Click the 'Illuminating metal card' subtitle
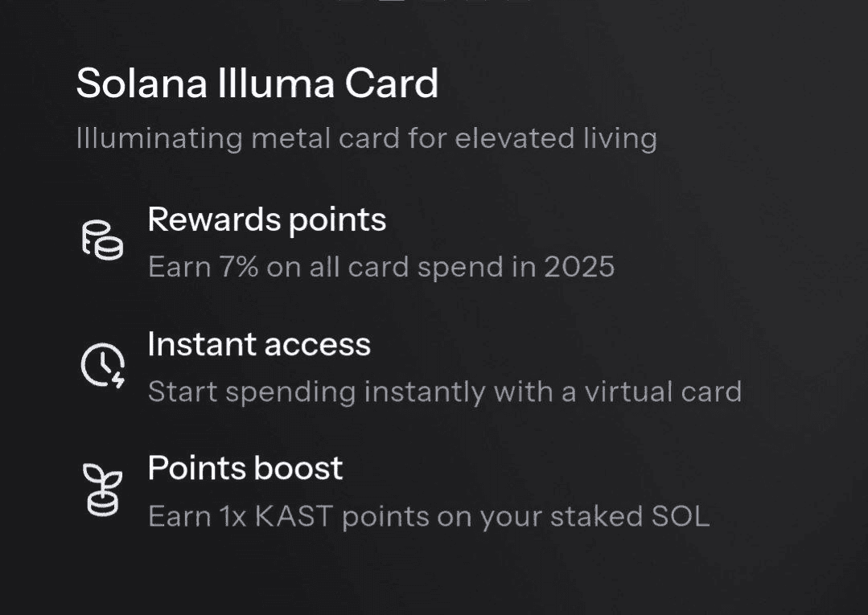This screenshot has height=615, width=868. [366, 138]
